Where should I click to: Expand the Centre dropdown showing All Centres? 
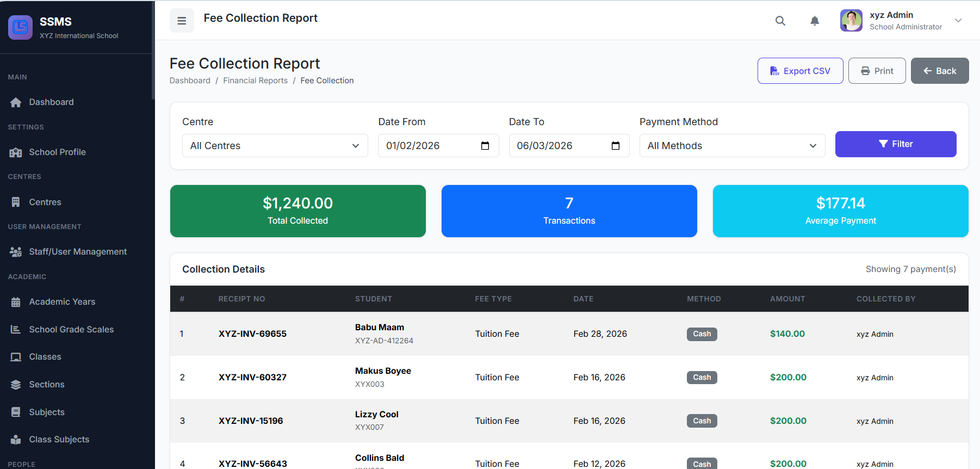(x=275, y=146)
